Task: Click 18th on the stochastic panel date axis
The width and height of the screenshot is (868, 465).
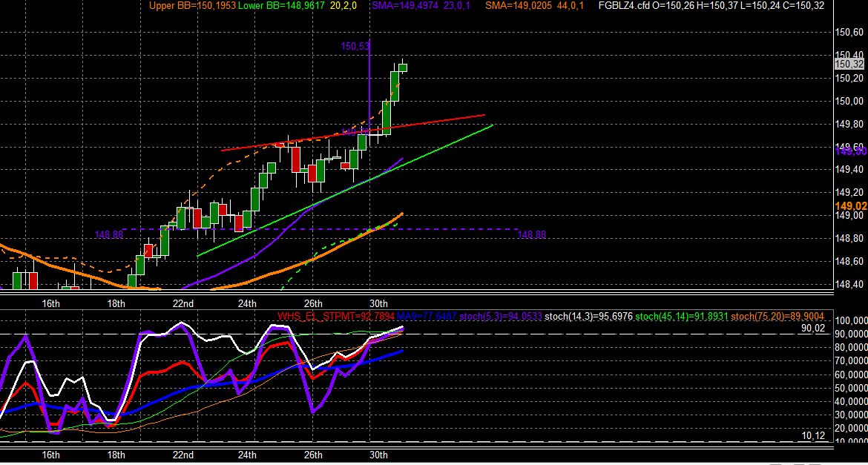Action: click(x=116, y=455)
